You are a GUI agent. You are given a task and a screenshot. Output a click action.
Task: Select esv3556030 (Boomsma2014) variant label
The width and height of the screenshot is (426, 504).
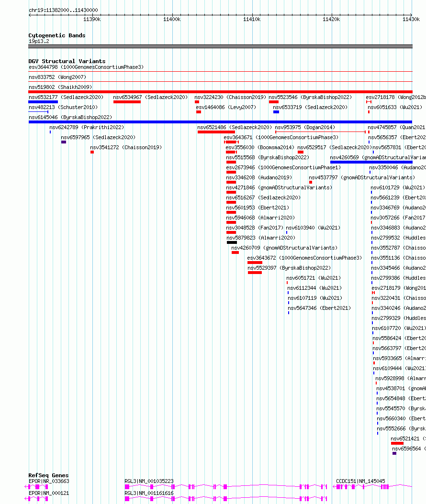click(260, 148)
